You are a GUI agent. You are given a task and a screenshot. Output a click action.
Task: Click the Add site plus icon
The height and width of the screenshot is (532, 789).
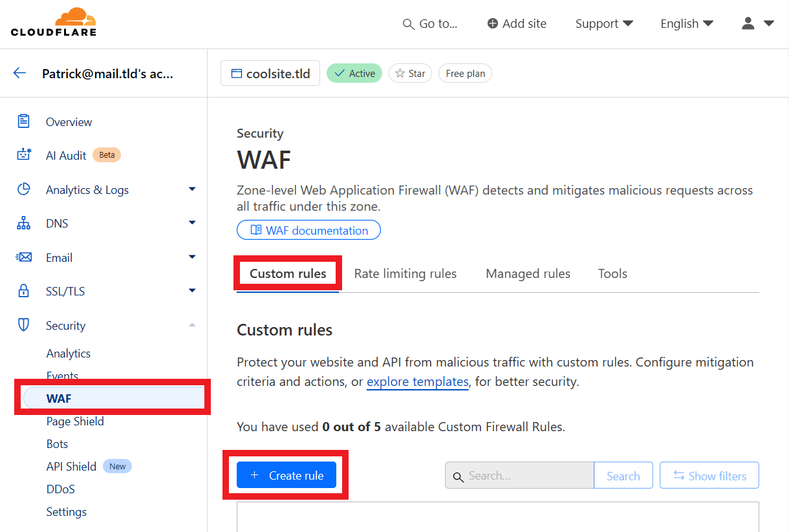point(493,23)
